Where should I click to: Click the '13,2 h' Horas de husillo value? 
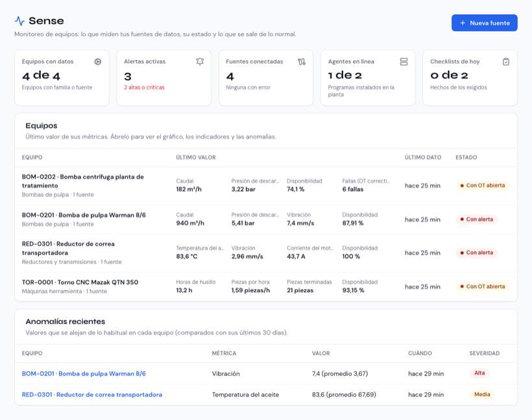click(184, 290)
